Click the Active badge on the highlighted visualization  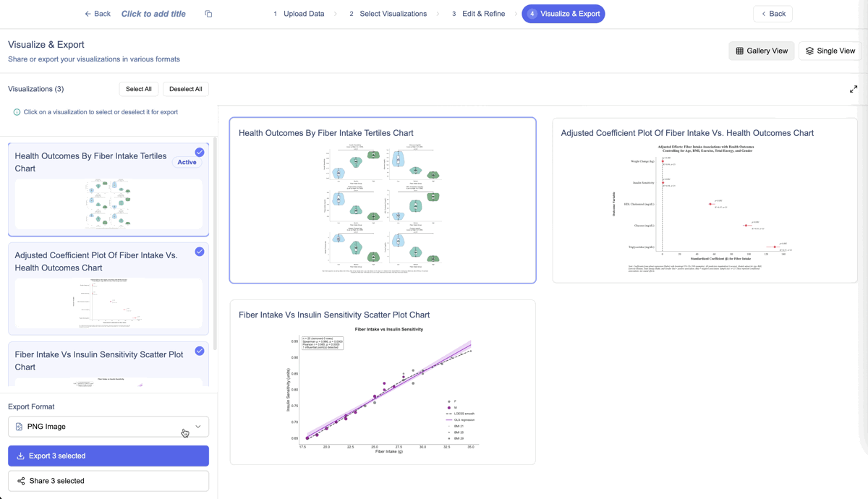click(x=187, y=162)
